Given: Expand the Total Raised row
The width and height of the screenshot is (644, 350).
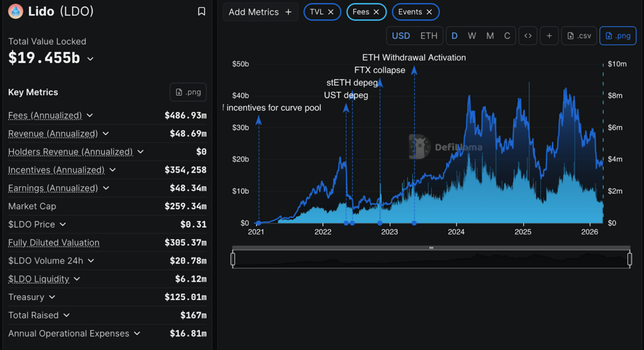Looking at the screenshot, I should [x=66, y=315].
